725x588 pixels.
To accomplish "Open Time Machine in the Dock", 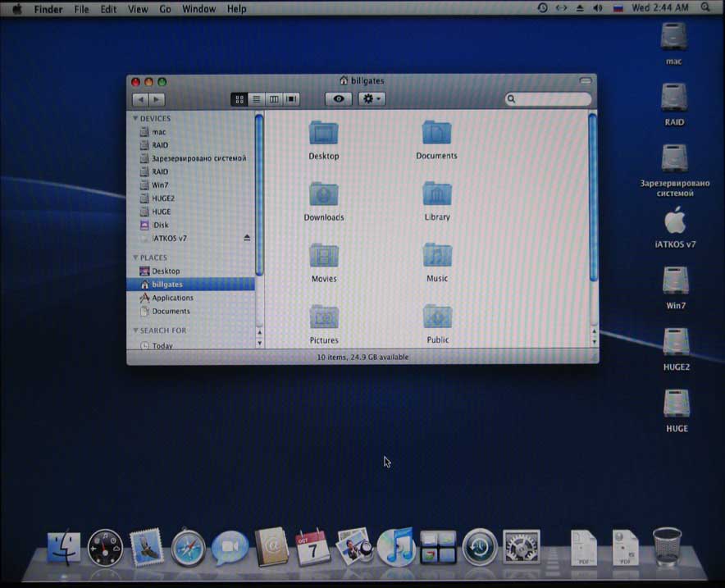I will pyautogui.click(x=480, y=547).
